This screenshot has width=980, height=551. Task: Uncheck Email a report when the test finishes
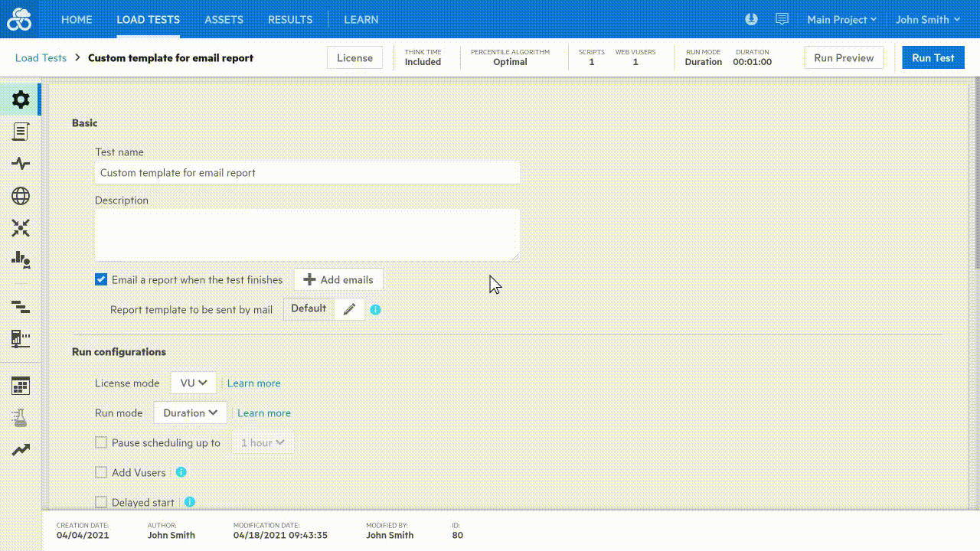100,279
